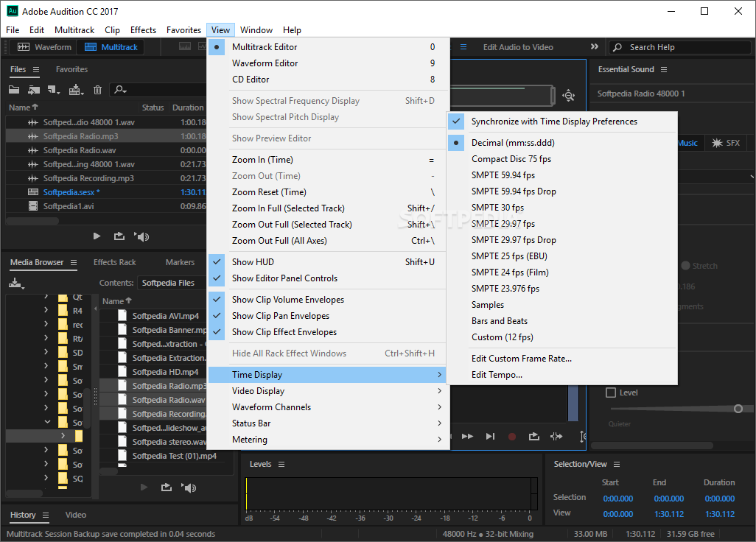Open file icon in Files panel
The image size is (756, 542).
pyautogui.click(x=14, y=90)
